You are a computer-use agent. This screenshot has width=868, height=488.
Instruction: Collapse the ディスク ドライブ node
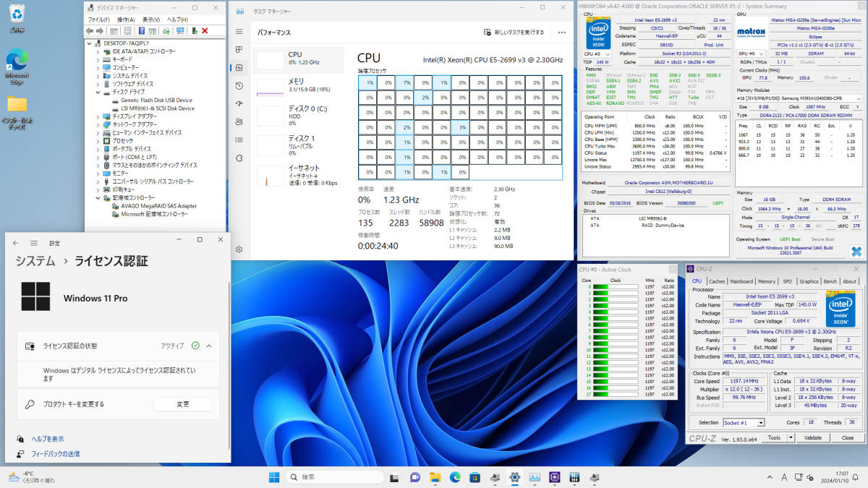(x=99, y=92)
